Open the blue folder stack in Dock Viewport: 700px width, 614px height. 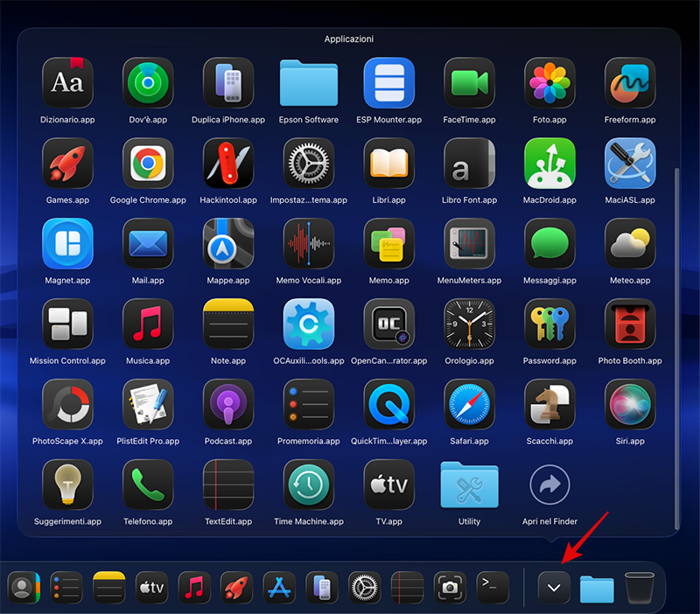pos(597,589)
